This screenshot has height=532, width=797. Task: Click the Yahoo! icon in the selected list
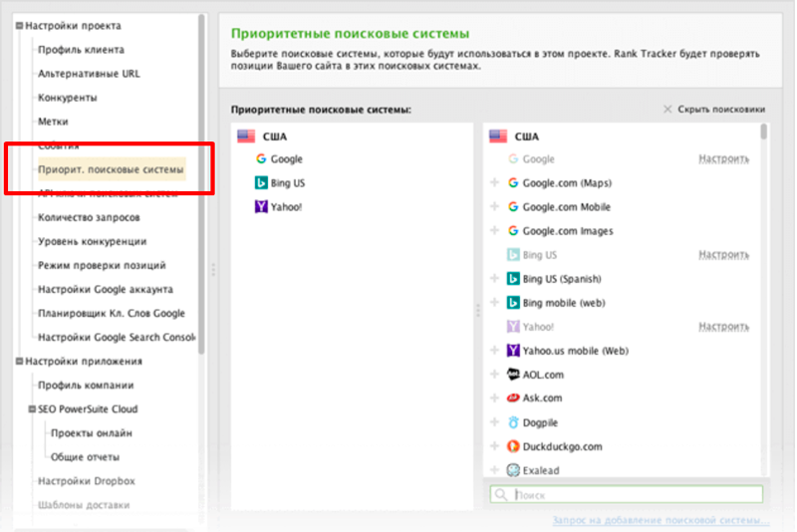point(261,207)
